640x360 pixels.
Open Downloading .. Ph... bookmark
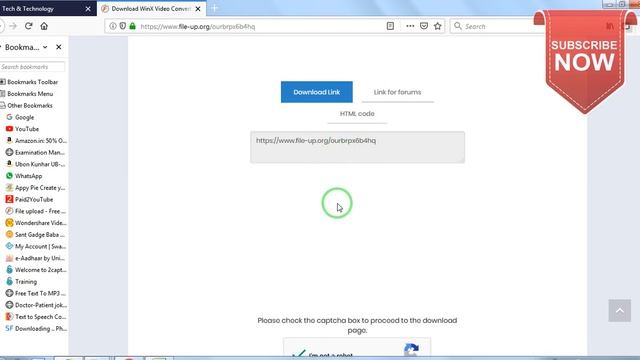pos(36,329)
